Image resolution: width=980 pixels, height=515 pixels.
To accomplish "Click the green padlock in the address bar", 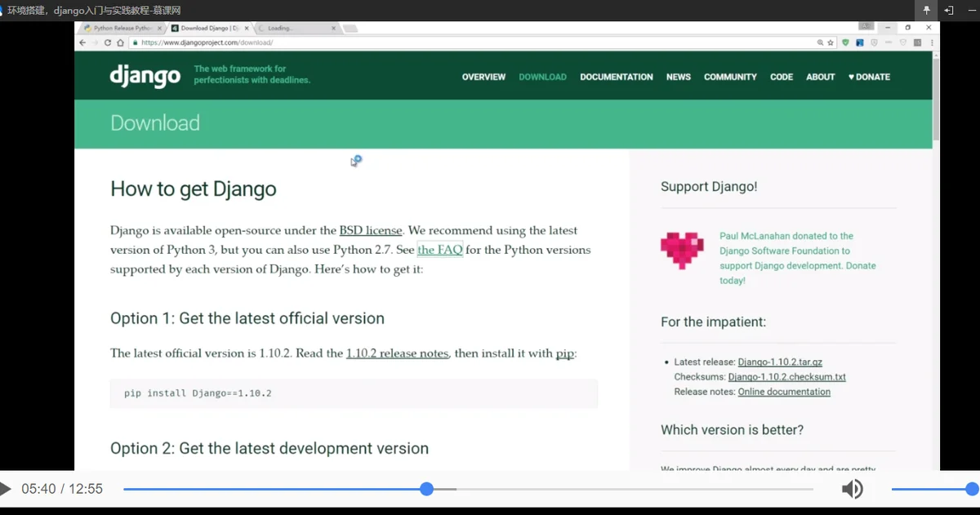I will (x=136, y=42).
